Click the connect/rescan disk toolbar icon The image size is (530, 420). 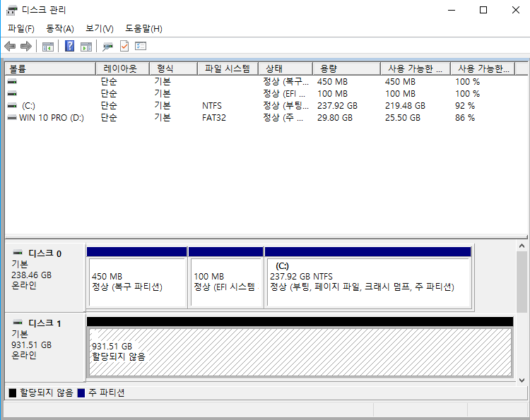(x=108, y=47)
